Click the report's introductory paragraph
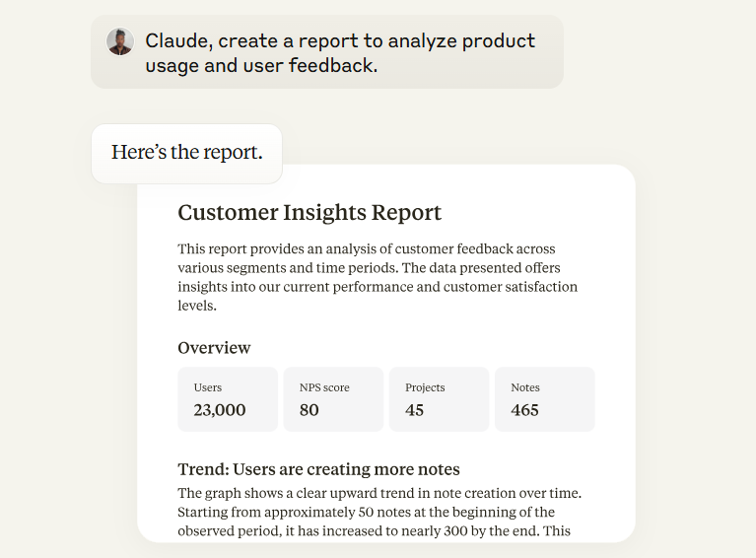 click(x=378, y=277)
